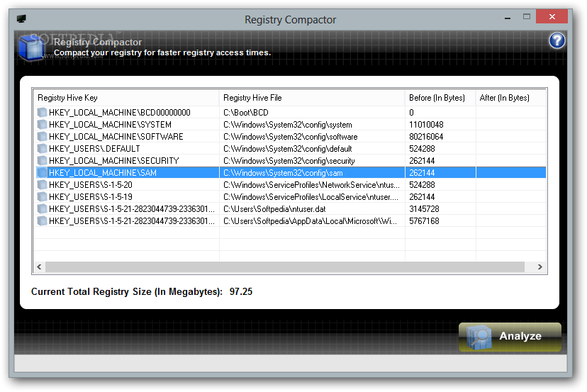Click the config\sam file path cell
The height and width of the screenshot is (392, 587).
283,172
